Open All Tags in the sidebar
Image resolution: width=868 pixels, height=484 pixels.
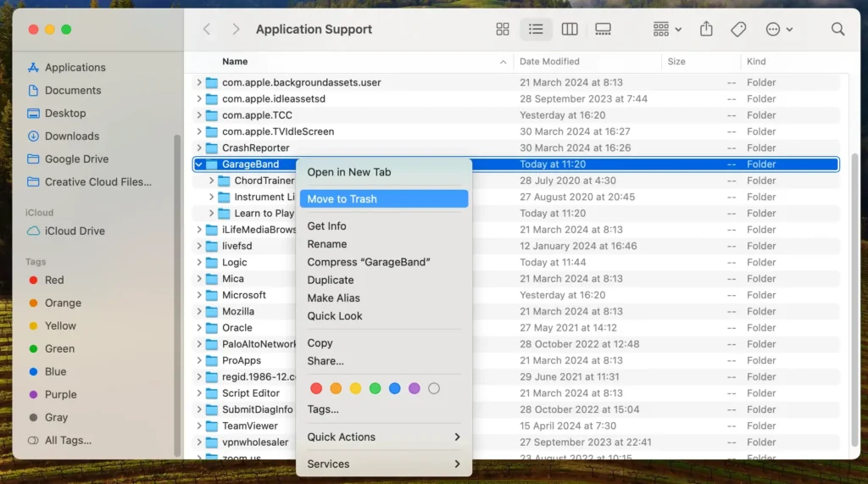(x=59, y=440)
